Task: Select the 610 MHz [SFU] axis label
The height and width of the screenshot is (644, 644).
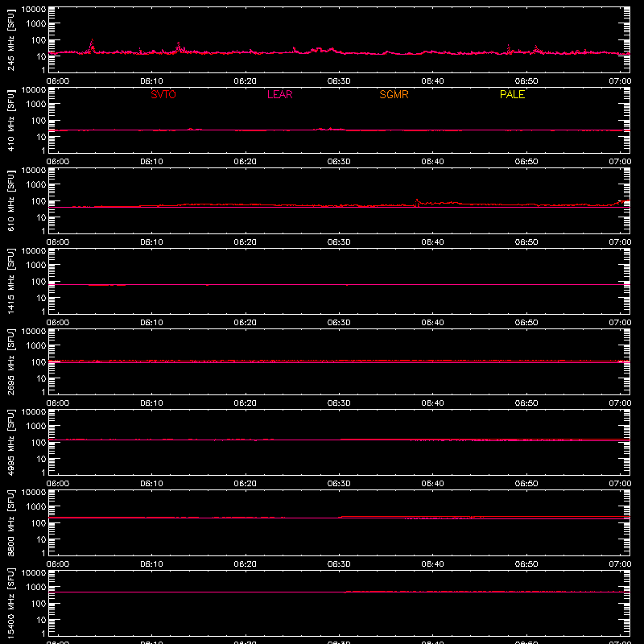Action: (11, 200)
